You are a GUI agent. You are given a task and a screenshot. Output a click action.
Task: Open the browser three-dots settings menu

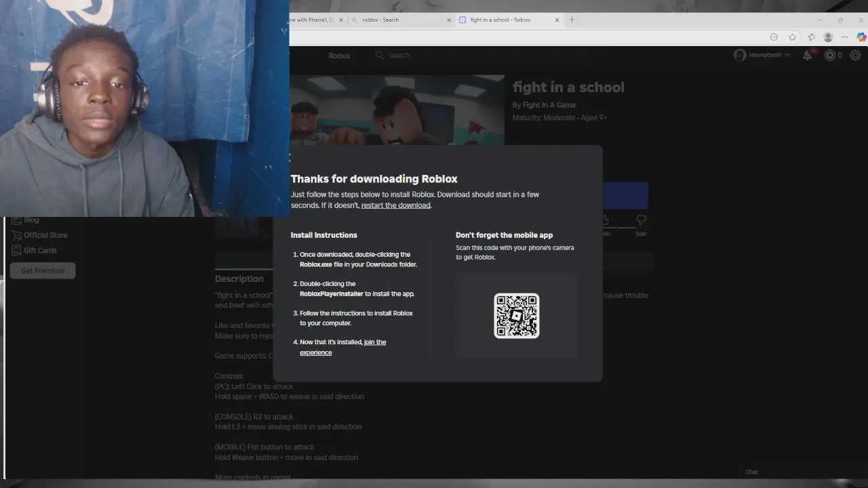[x=844, y=37]
